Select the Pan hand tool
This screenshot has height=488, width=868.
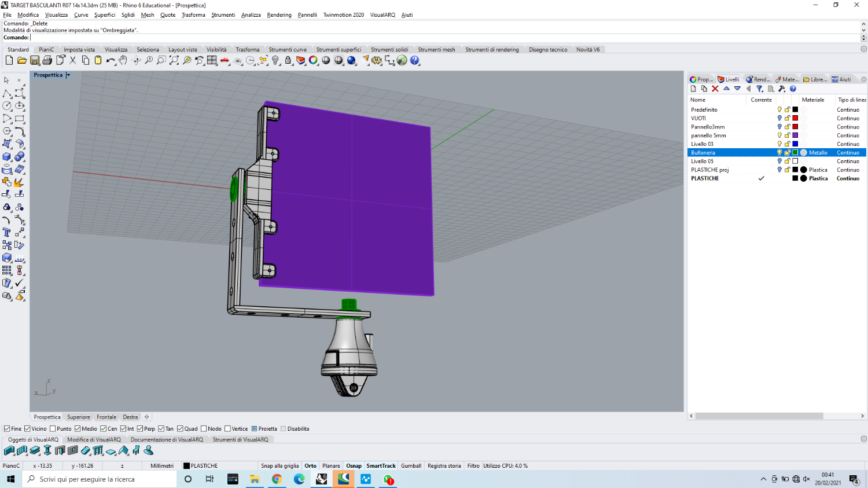pyautogui.click(x=123, y=60)
